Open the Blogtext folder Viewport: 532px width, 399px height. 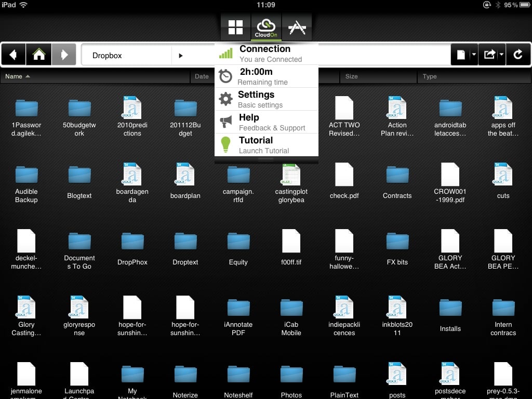[79, 183]
